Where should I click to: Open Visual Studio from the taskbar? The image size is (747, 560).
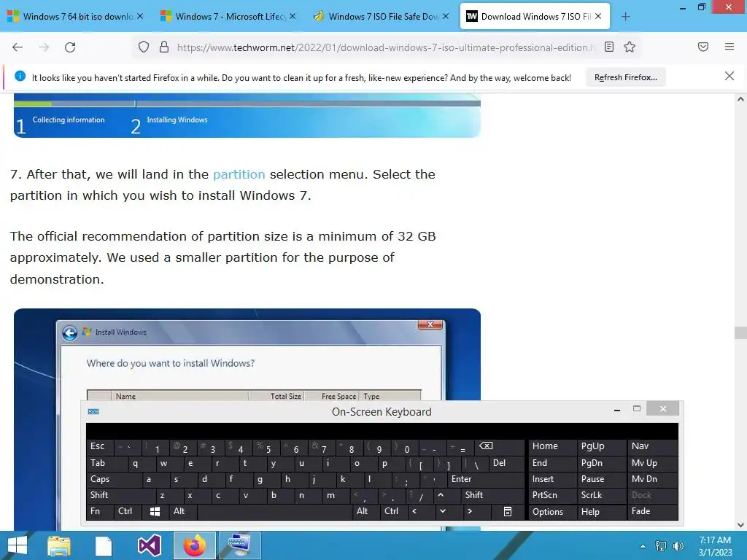[149, 545]
